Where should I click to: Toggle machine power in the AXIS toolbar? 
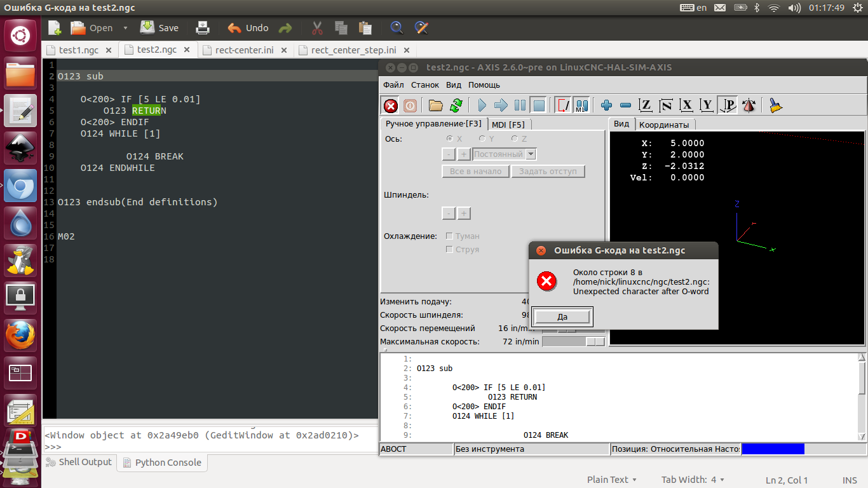[410, 105]
